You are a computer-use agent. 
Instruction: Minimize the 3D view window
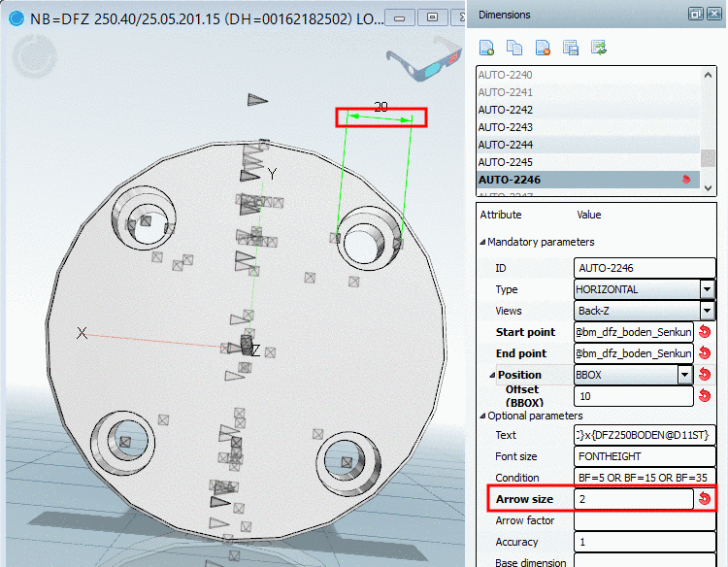click(399, 18)
